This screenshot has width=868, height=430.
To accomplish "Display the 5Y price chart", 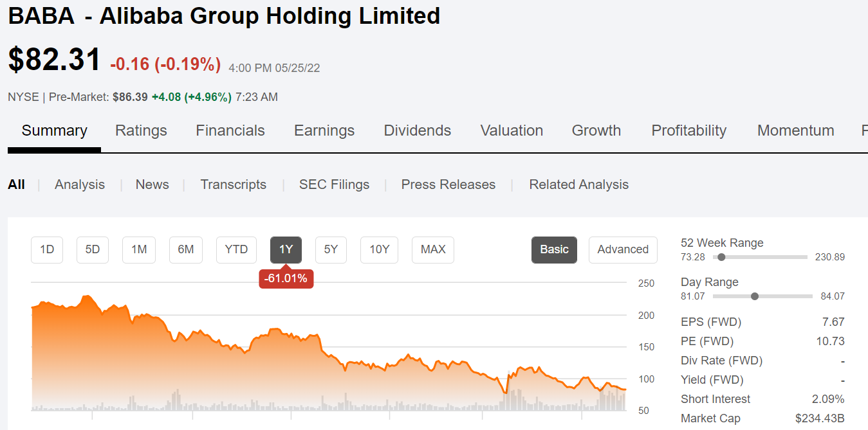I will pyautogui.click(x=331, y=250).
